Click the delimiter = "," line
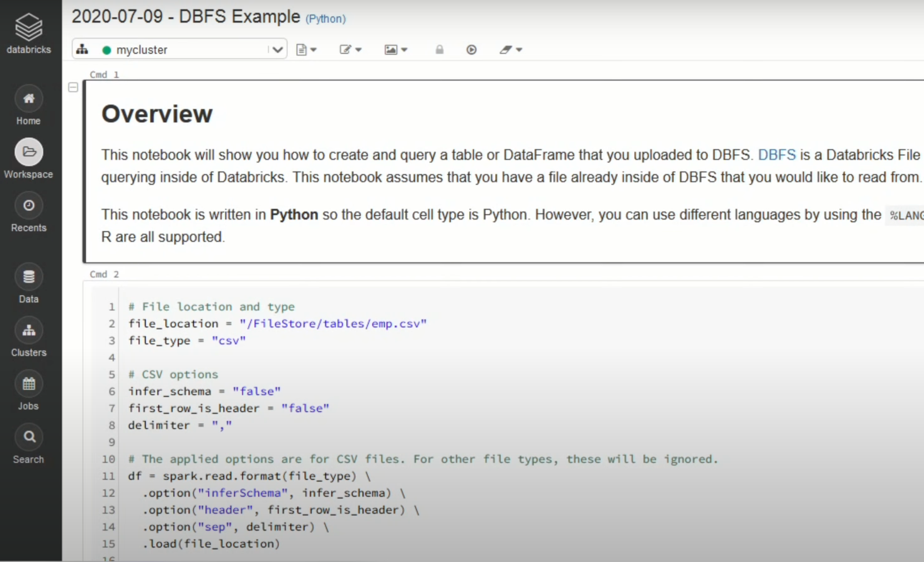 click(180, 425)
